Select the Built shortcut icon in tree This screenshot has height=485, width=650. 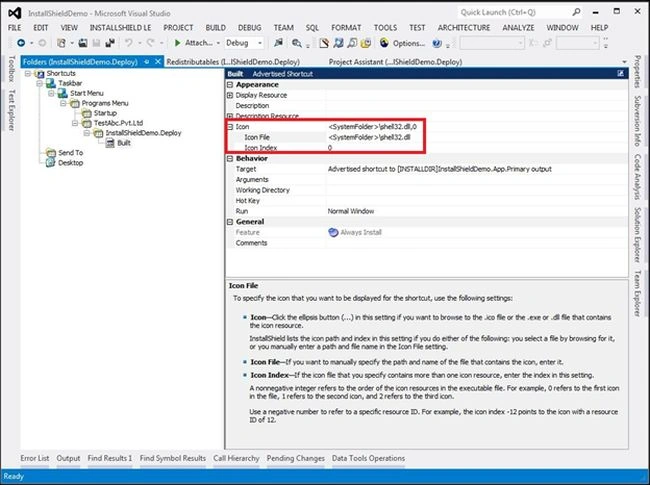pyautogui.click(x=110, y=143)
